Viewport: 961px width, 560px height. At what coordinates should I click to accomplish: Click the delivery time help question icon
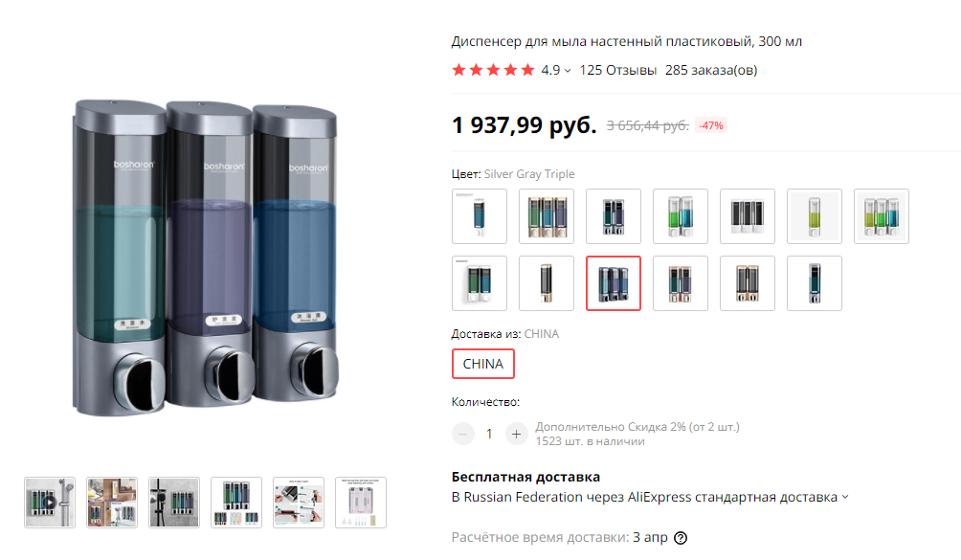[x=681, y=538]
